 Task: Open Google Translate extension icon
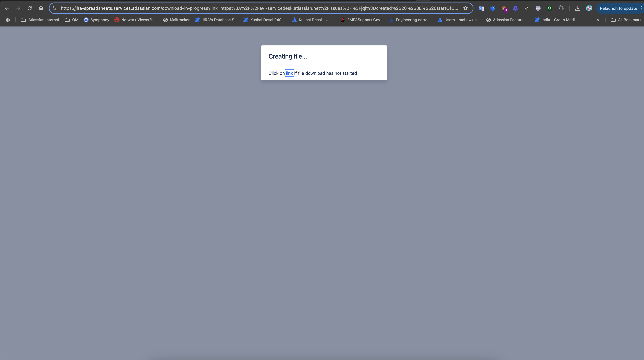[481, 8]
